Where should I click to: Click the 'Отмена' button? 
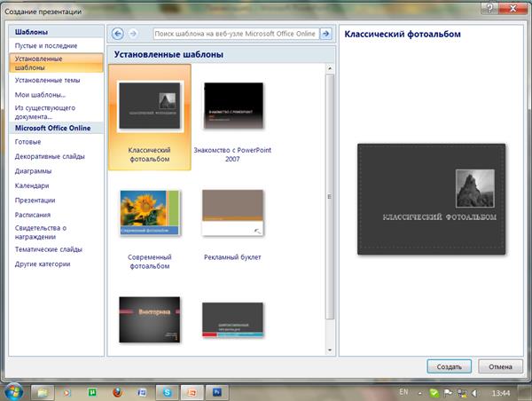500,366
